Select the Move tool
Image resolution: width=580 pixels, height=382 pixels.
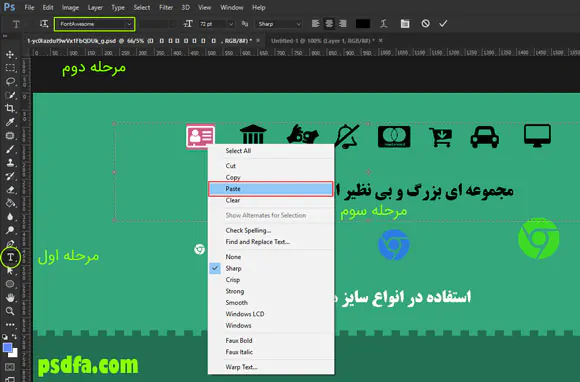click(x=10, y=54)
